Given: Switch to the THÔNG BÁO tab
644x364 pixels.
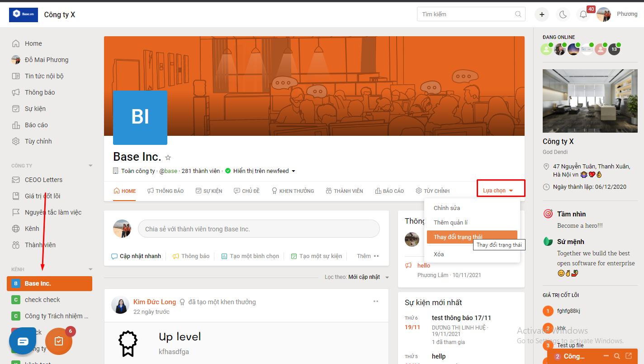Looking at the screenshot, I should pyautogui.click(x=166, y=191).
